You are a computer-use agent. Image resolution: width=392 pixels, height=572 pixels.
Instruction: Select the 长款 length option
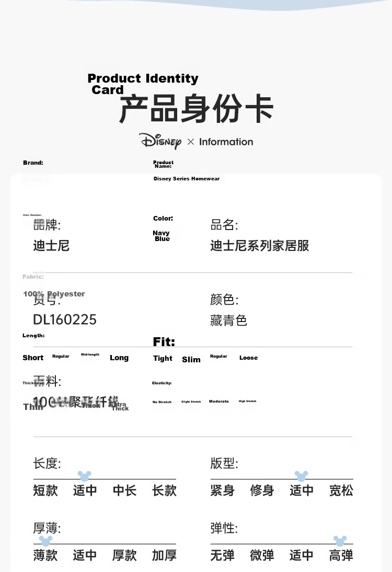pyautogui.click(x=165, y=490)
